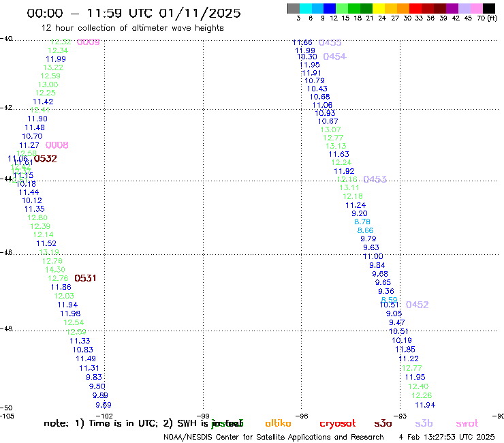Screen dimensions: 504x443
Task: Click the 's3b' satellite legend label
Action: [424, 423]
